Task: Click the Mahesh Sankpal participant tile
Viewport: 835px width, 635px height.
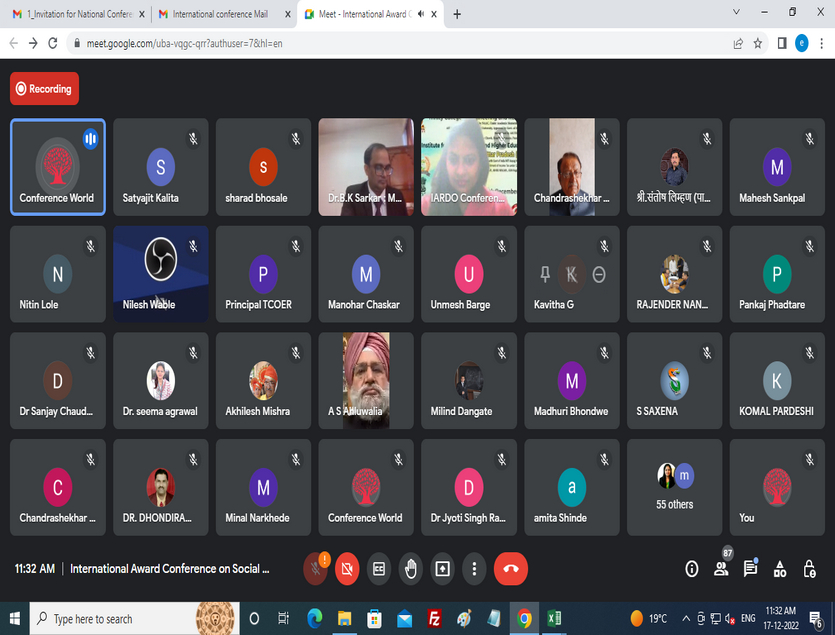Action: pos(777,167)
